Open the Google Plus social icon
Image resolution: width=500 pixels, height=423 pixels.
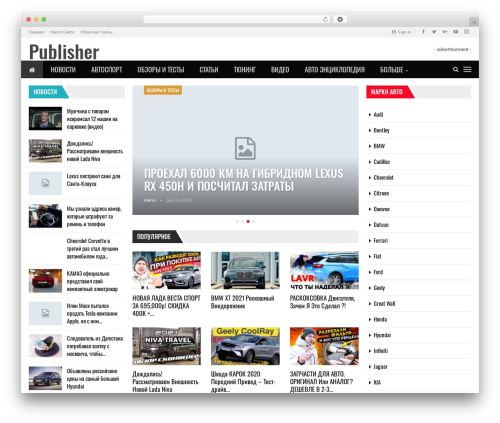coord(445,32)
